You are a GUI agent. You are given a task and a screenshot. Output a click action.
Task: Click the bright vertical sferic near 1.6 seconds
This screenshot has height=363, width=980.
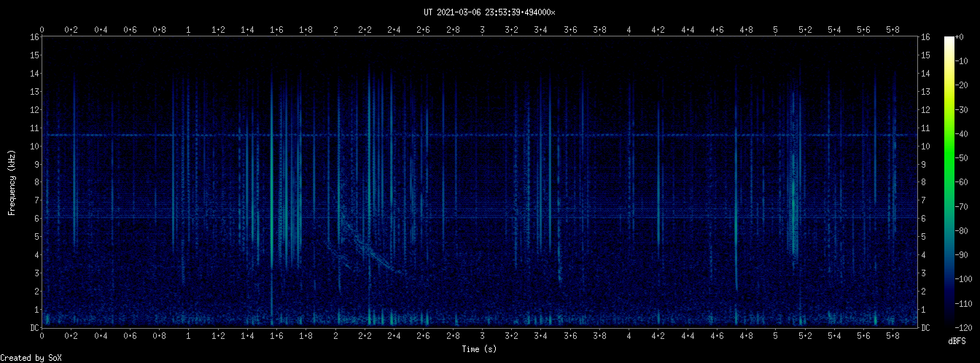click(271, 182)
